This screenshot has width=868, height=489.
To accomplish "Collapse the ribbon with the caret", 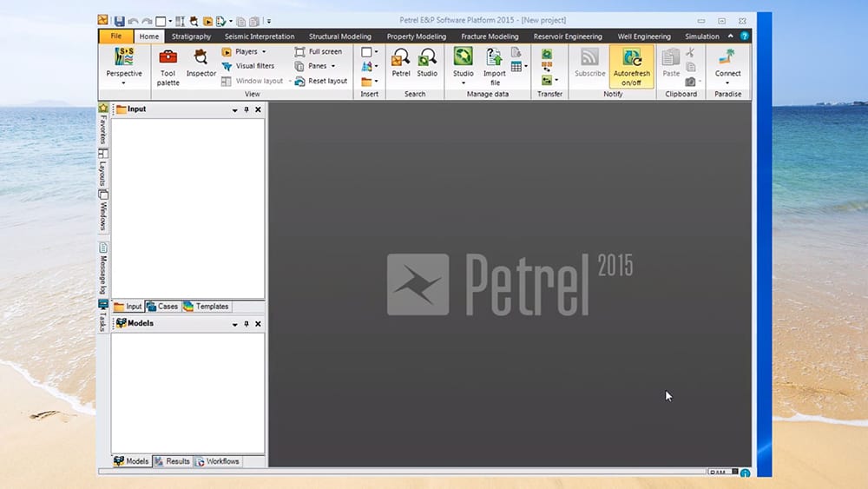I will click(730, 36).
